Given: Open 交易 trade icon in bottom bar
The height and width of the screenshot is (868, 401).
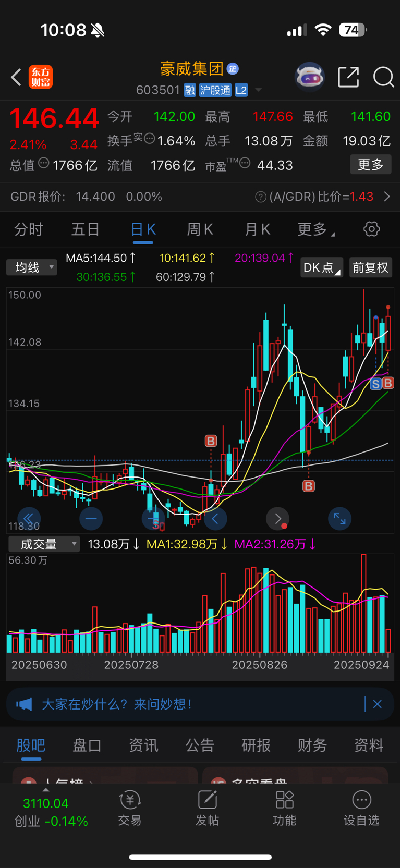Looking at the screenshot, I should coord(130,809).
